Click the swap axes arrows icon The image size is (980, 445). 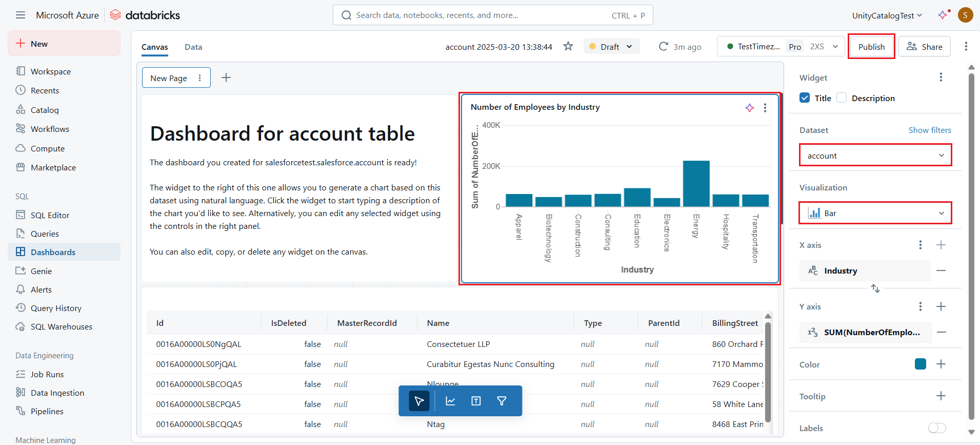click(x=875, y=288)
